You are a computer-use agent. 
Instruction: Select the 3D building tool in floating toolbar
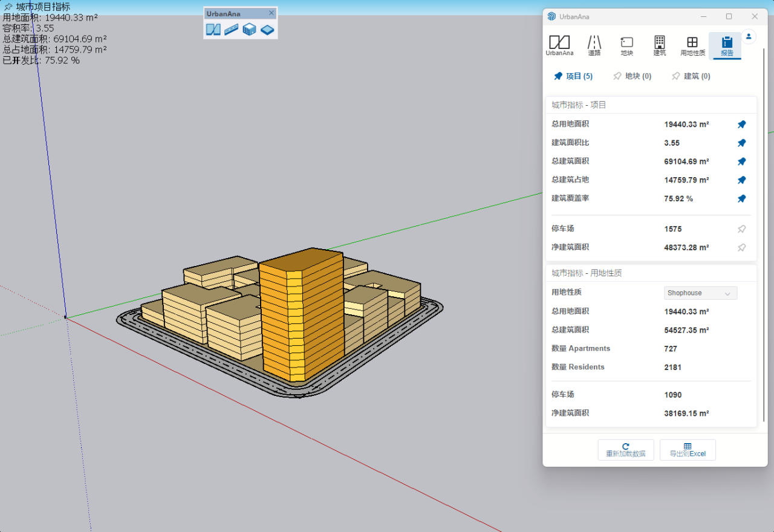[x=249, y=30]
